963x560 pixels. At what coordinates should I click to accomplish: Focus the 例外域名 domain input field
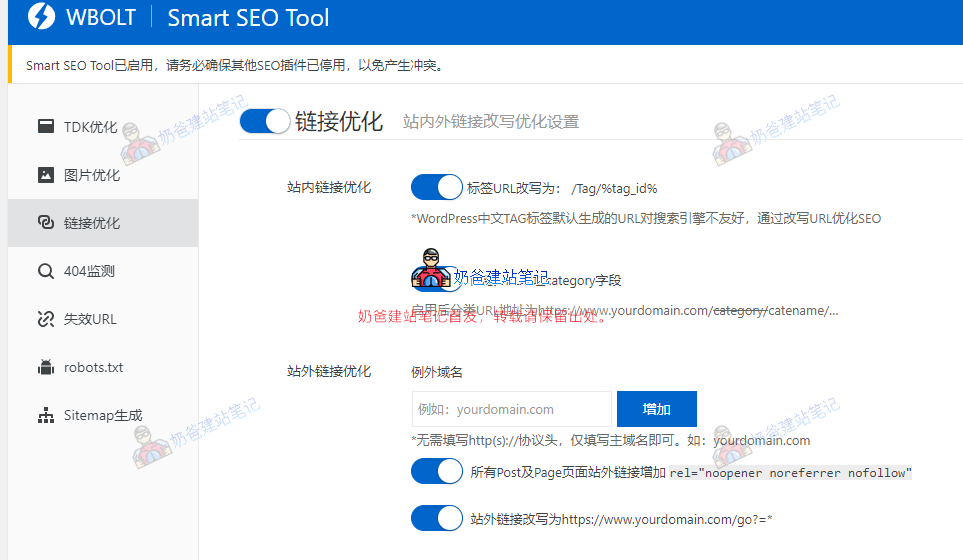tap(511, 409)
